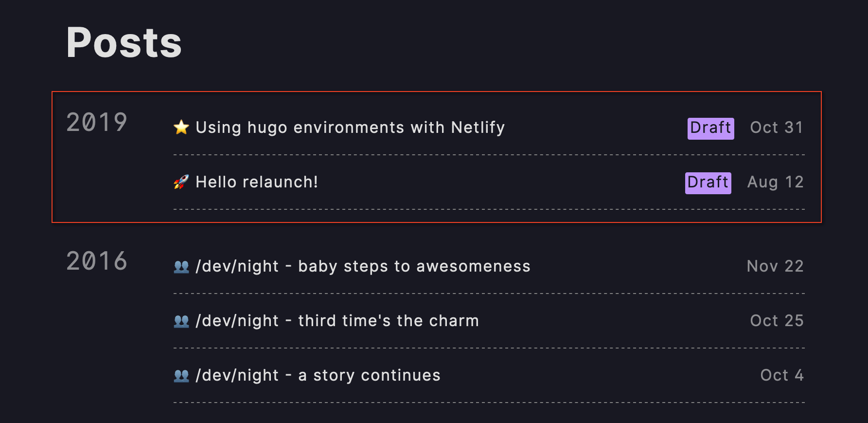Image resolution: width=868 pixels, height=423 pixels.
Task: Click the Oct 4 date label
Action: point(782,375)
